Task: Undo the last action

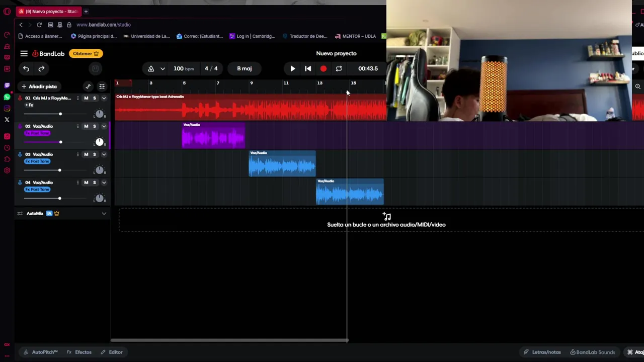Action: pyautogui.click(x=26, y=68)
